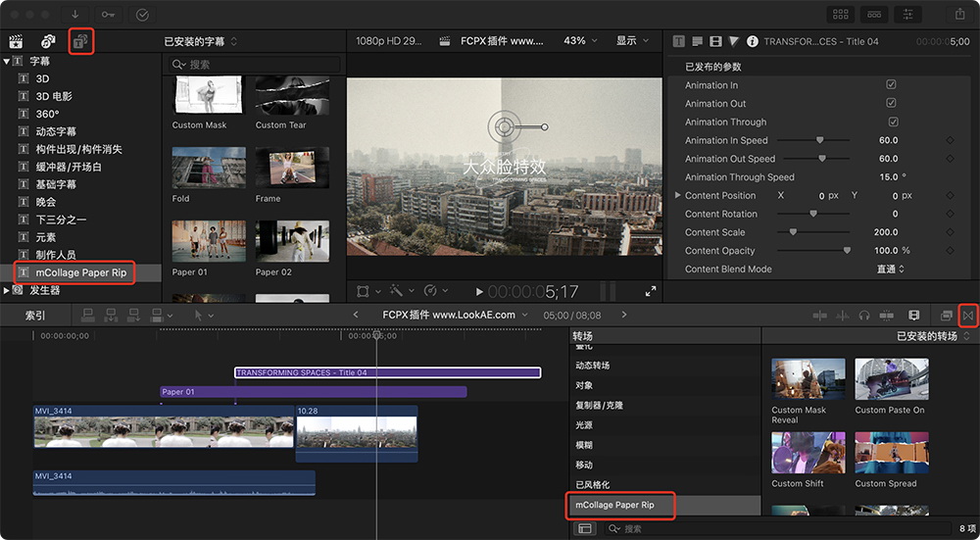The image size is (980, 540).
Task: Open the Titles and Generators sidebar
Action: [80, 41]
